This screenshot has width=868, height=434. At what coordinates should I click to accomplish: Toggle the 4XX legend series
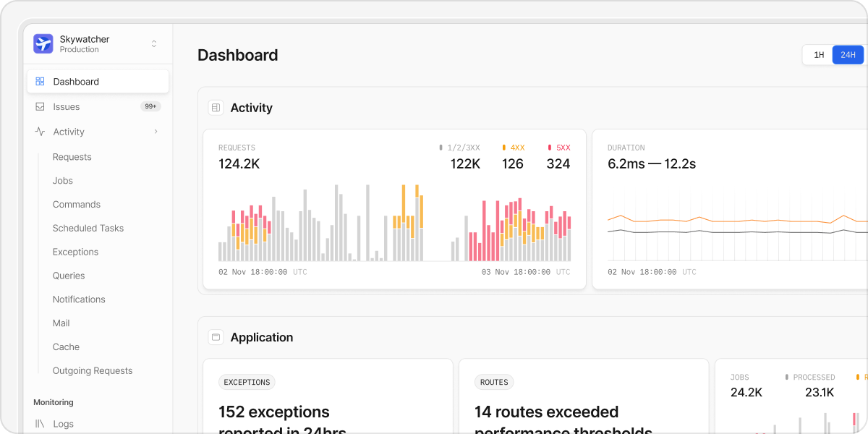coord(513,148)
